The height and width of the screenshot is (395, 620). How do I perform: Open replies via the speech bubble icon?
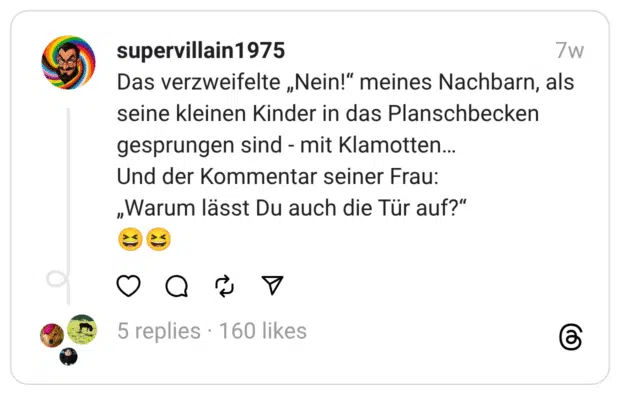176,285
